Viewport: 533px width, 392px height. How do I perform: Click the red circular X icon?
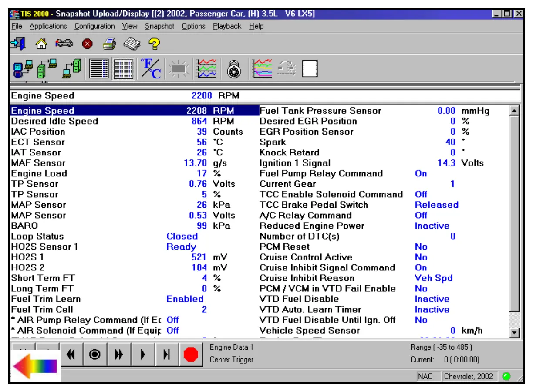coord(87,44)
